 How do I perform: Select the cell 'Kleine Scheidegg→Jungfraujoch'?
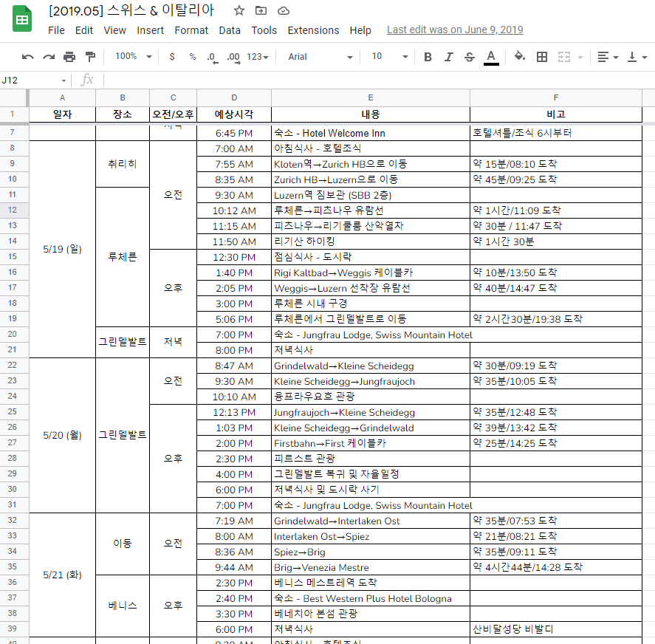(x=371, y=382)
